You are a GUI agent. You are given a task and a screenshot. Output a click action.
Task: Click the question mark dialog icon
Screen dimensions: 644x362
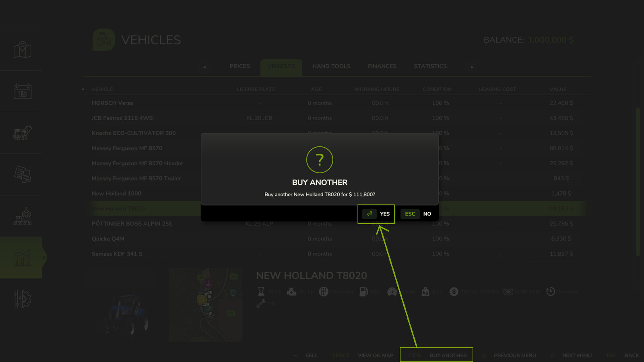(320, 160)
